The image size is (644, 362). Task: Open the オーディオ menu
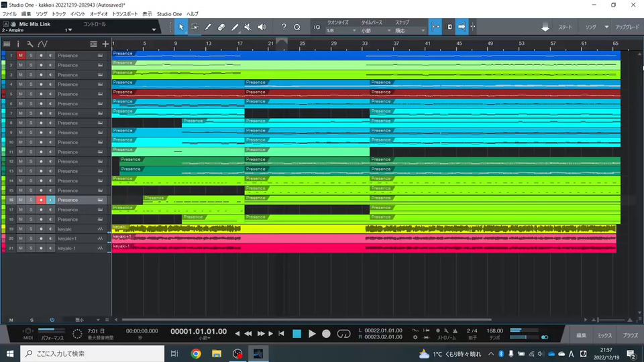[99, 13]
